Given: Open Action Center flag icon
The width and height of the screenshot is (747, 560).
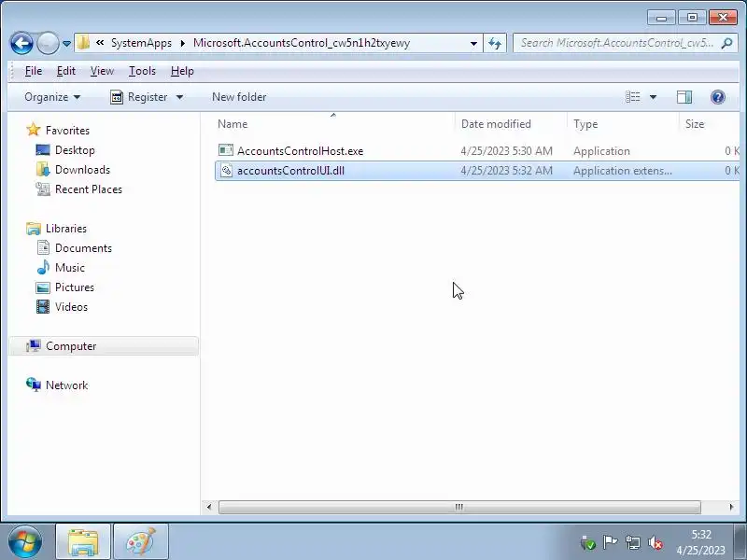Looking at the screenshot, I should coord(610,542).
